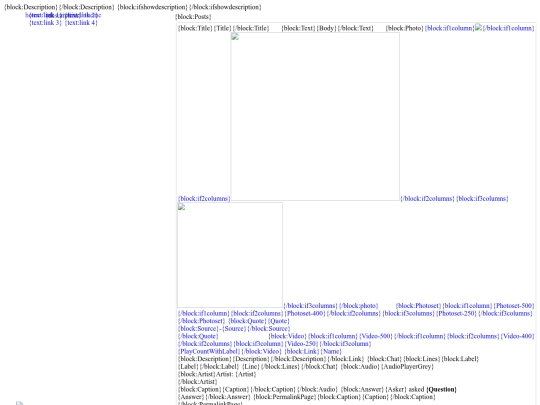Click the {Label} placeholder text
The width and height of the screenshot is (540, 405).
pyautogui.click(x=188, y=366)
